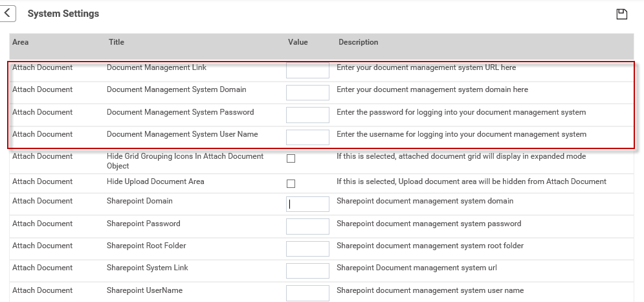Click the Area column header

(x=21, y=42)
